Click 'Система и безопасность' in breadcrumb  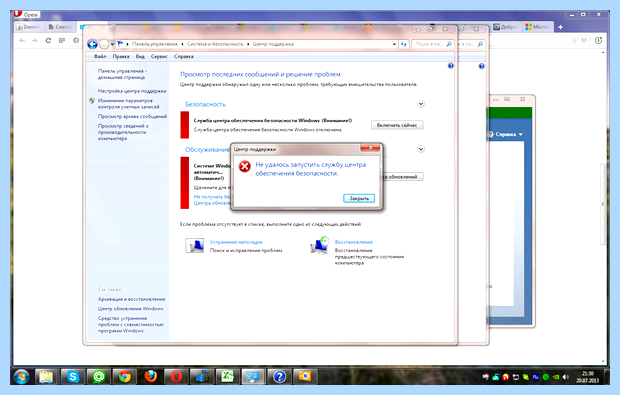click(x=215, y=44)
